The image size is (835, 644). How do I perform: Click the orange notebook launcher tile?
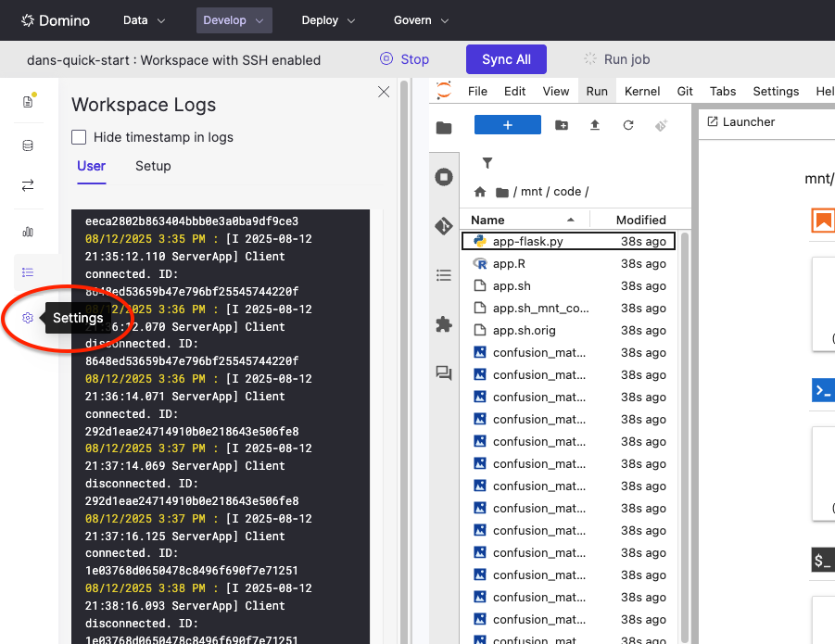point(823,220)
